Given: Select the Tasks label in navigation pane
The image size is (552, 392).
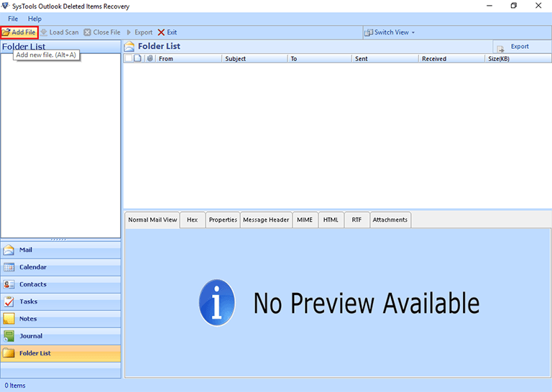Looking at the screenshot, I should [x=29, y=302].
